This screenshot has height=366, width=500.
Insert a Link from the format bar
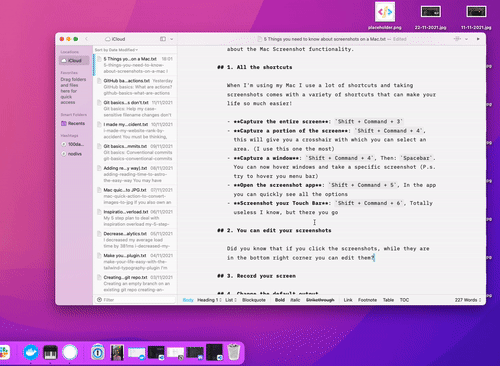[348, 300]
